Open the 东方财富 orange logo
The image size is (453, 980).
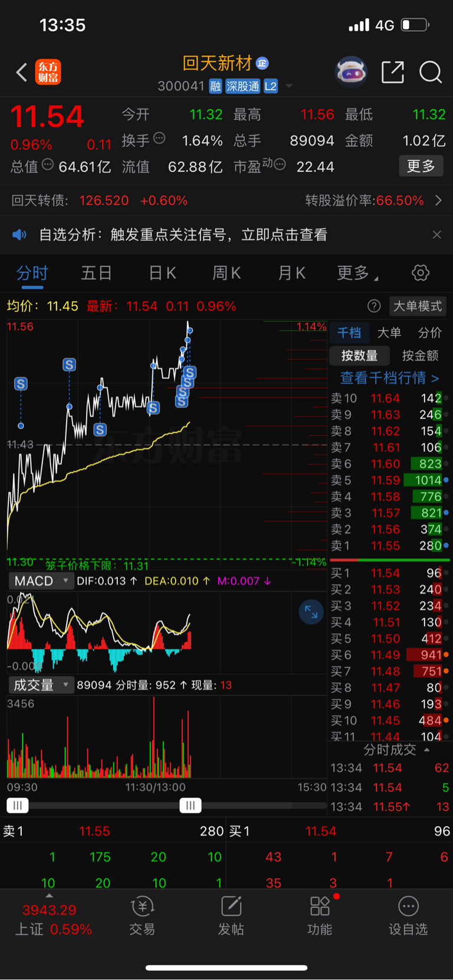tap(48, 72)
